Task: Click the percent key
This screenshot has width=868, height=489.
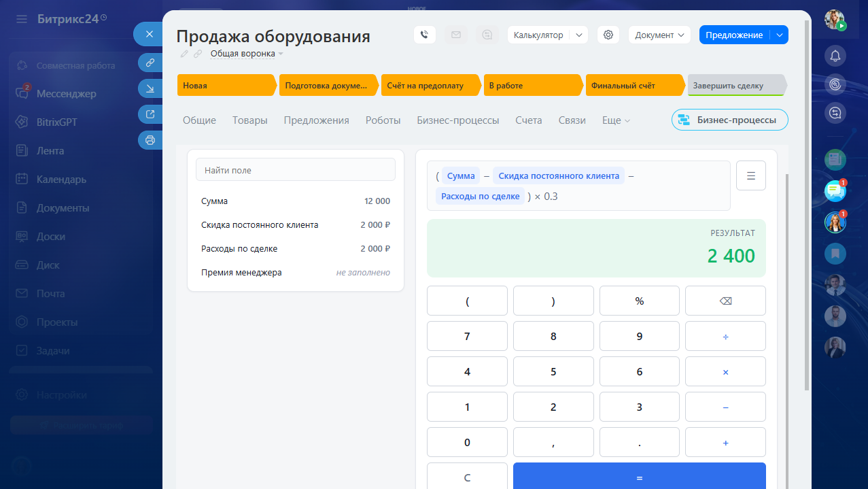Action: point(640,301)
